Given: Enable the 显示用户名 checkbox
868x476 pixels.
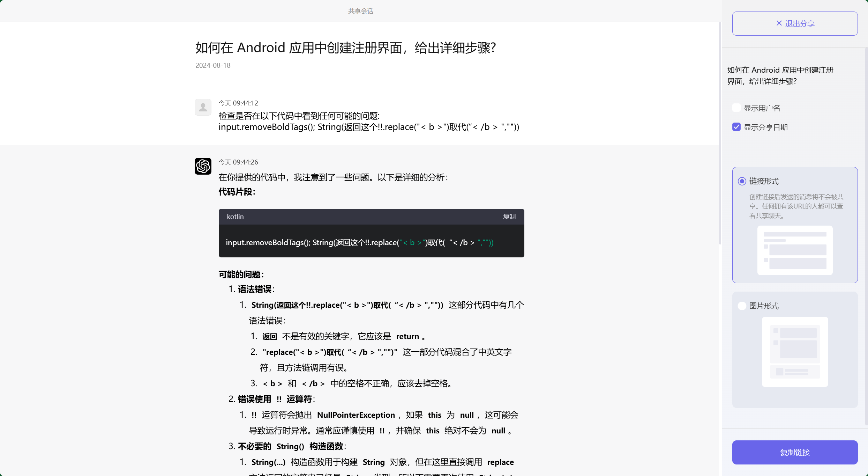Looking at the screenshot, I should (x=736, y=108).
